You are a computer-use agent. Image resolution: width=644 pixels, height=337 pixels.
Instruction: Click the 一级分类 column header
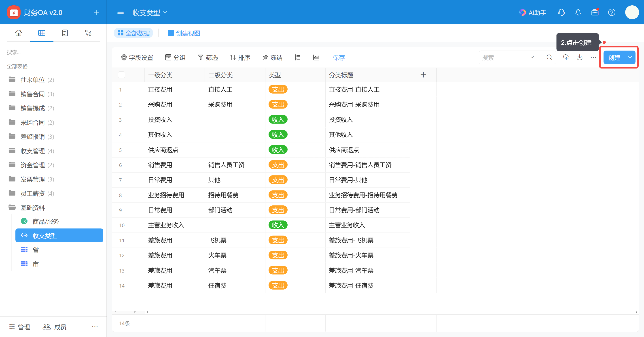click(x=175, y=75)
